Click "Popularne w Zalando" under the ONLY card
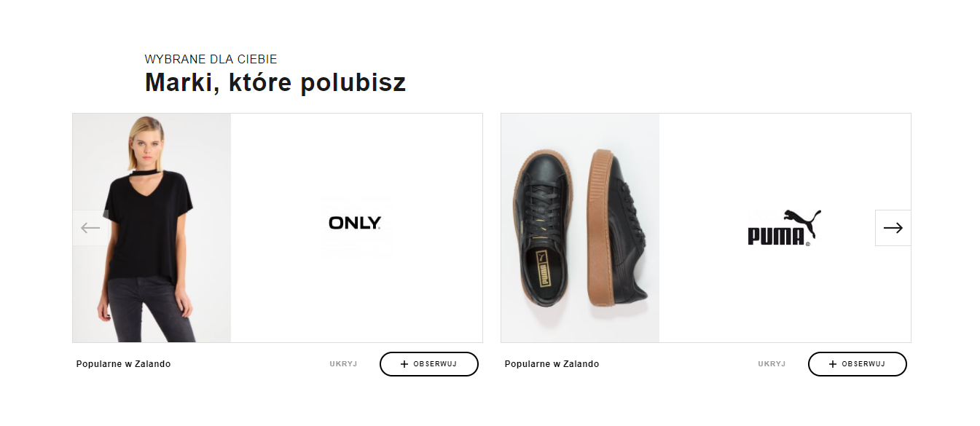980x426 pixels. coord(123,364)
